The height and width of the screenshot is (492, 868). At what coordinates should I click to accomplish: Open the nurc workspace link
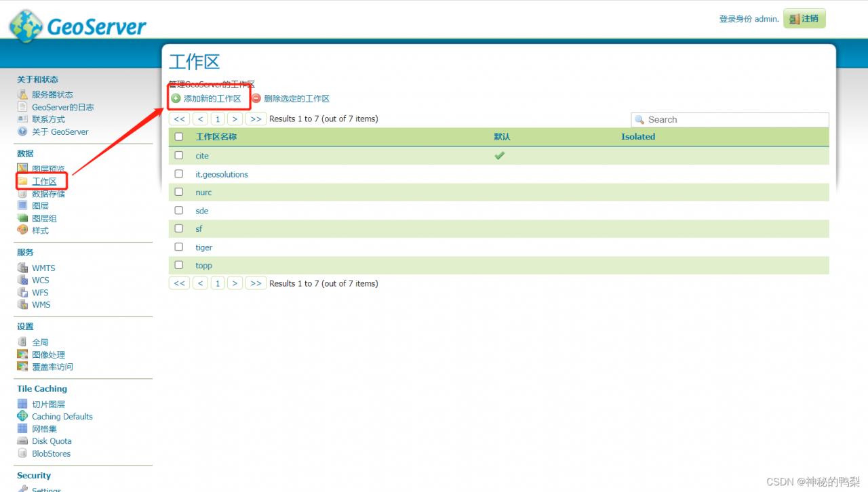(x=203, y=192)
